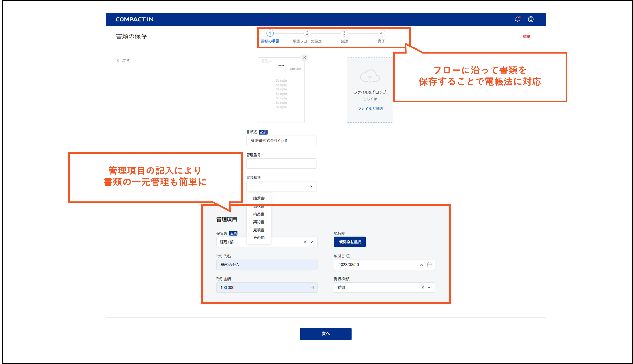Click ファイルを選択 link to upload

point(370,109)
